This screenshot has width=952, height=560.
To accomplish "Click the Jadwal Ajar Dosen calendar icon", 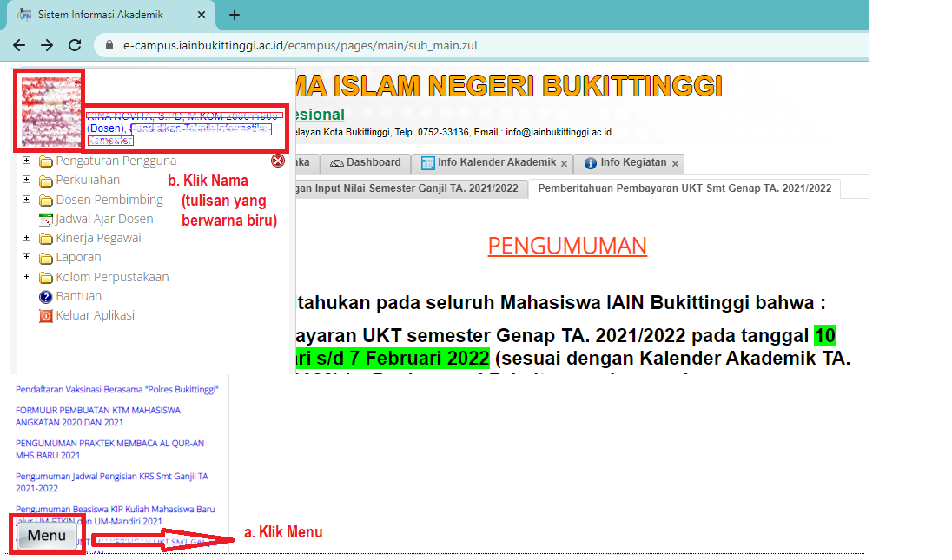I will (x=46, y=220).
